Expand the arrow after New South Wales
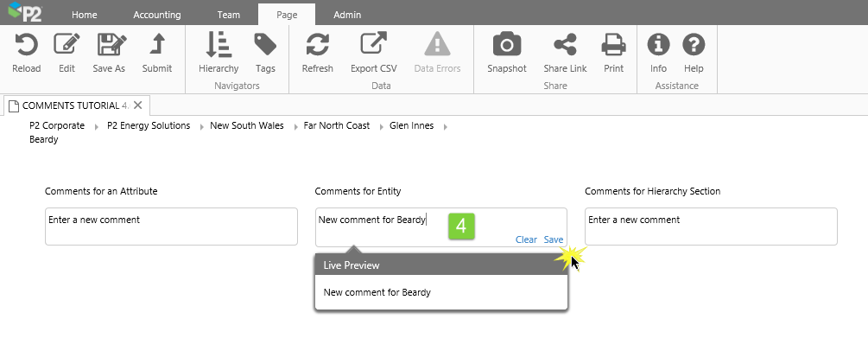The image size is (868, 351). pyautogui.click(x=295, y=127)
